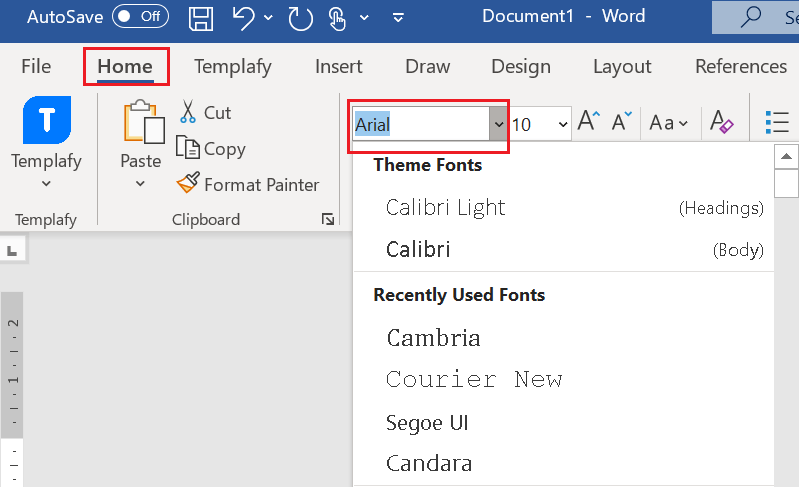Open the Layout tab
The image size is (799, 487).
pyautogui.click(x=622, y=66)
